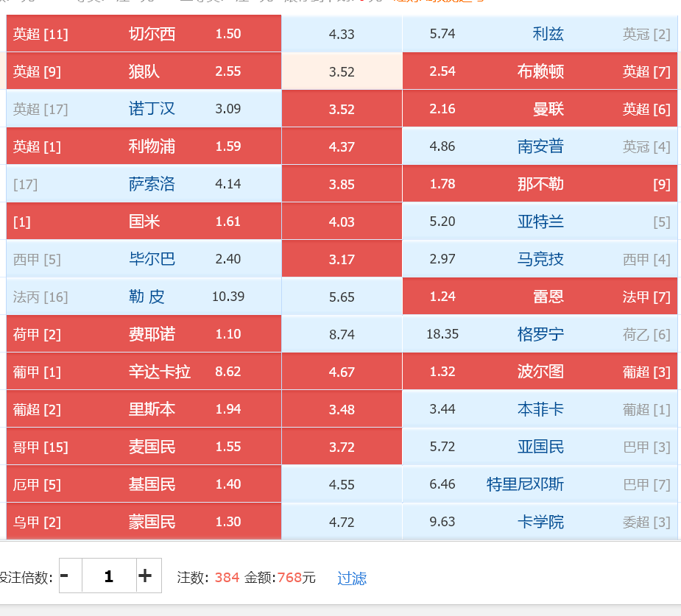Open the 过滤 filter link
The image size is (681, 616).
pos(352,578)
